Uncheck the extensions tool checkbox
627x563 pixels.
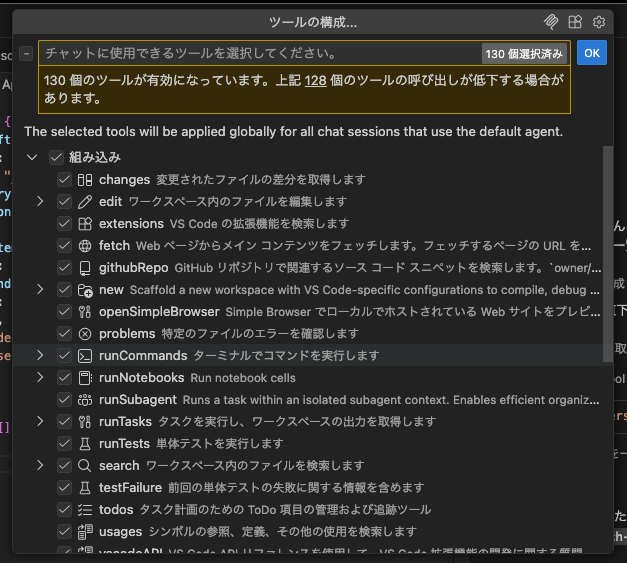point(64,224)
